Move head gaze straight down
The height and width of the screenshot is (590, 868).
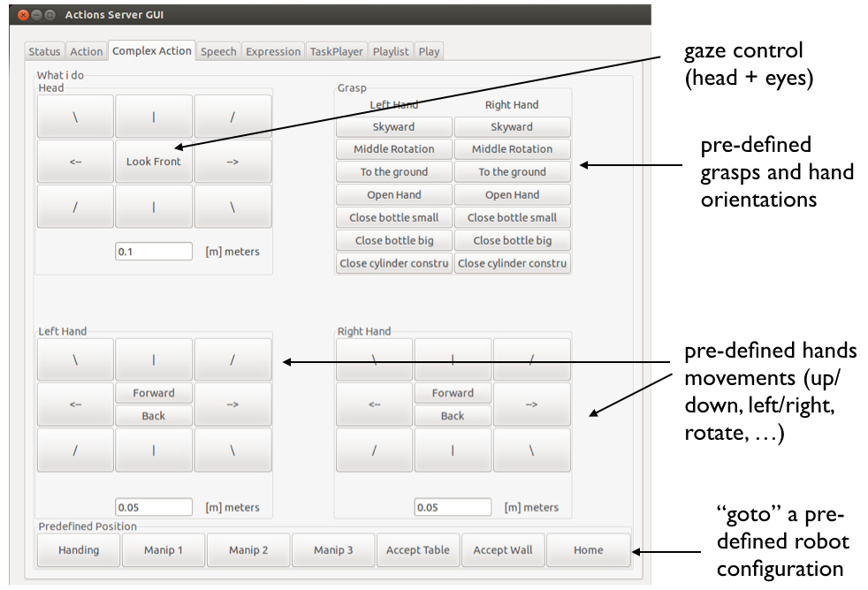click(153, 207)
